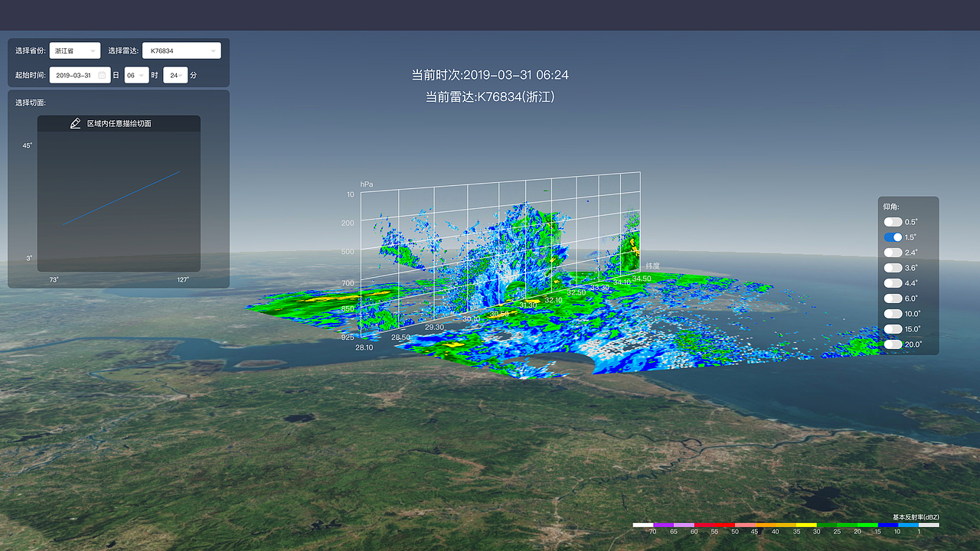Open the radar dropdown showing K76834
Viewport: 980px width, 551px height.
[x=181, y=51]
